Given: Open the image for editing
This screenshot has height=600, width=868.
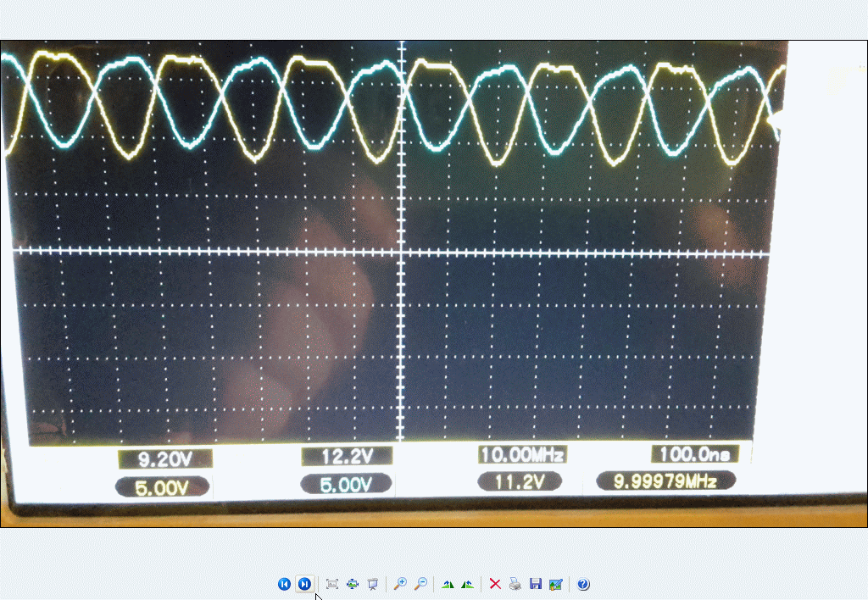Looking at the screenshot, I should point(556,584).
